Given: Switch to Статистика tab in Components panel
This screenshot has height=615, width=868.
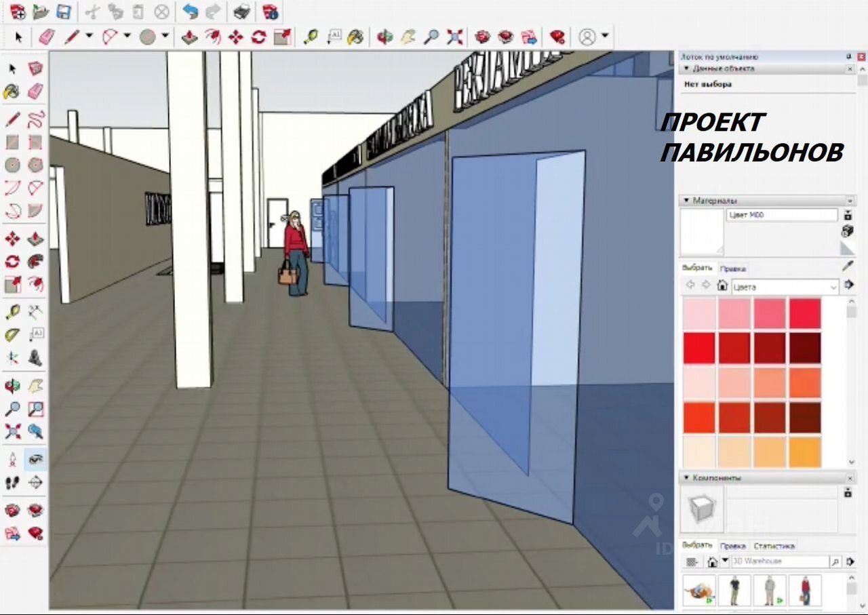Looking at the screenshot, I should coord(774,546).
